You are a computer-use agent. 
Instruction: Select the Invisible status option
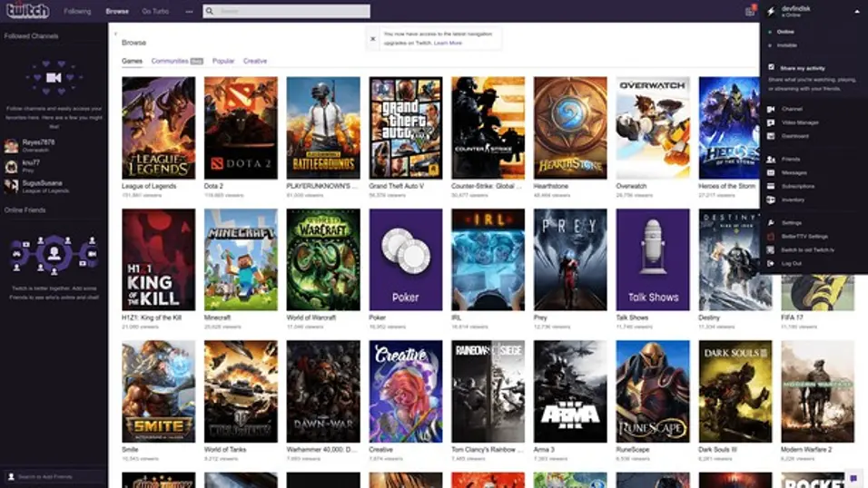click(x=786, y=45)
